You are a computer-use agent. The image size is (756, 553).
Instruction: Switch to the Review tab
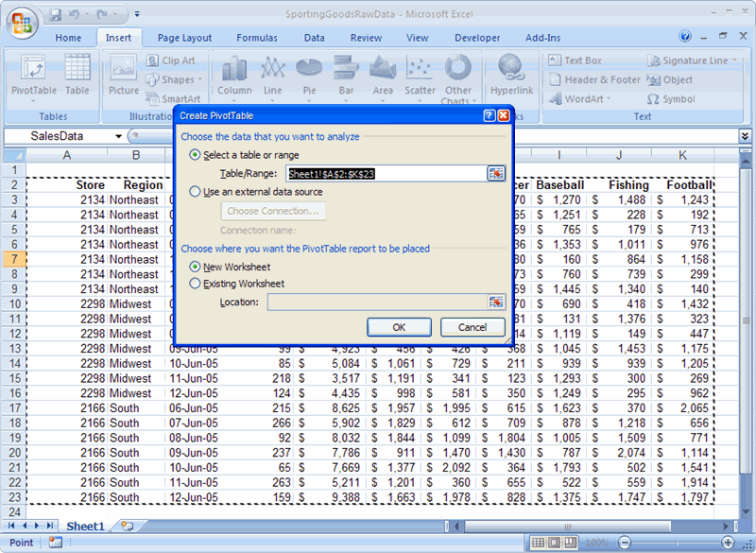pyautogui.click(x=366, y=38)
